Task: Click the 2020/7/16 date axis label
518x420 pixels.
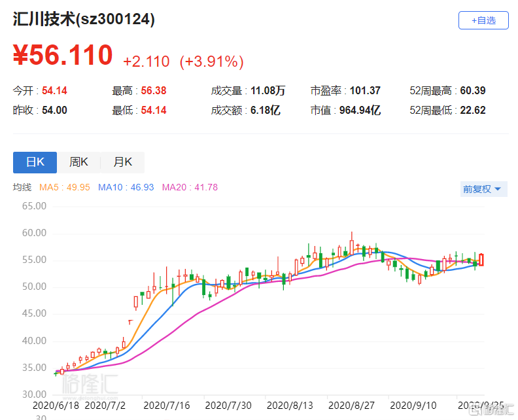Action: (x=167, y=405)
